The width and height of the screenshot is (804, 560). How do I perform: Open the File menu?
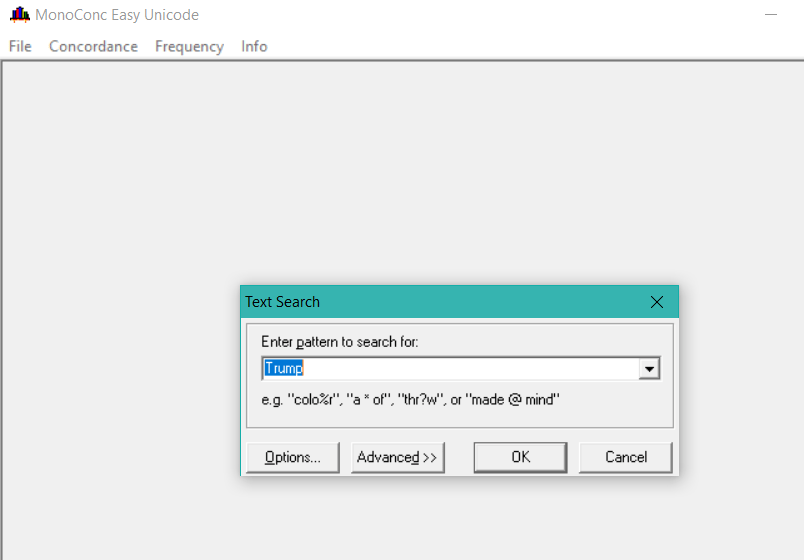pos(20,46)
